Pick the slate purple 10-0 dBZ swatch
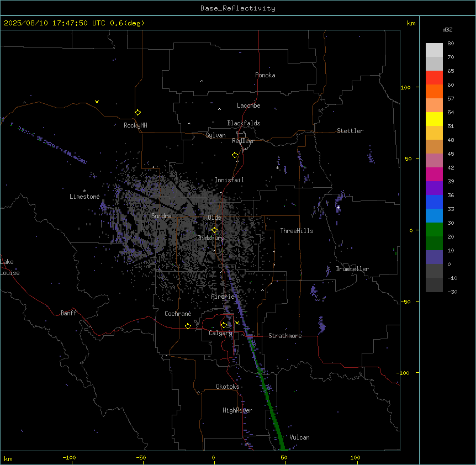 (x=434, y=257)
